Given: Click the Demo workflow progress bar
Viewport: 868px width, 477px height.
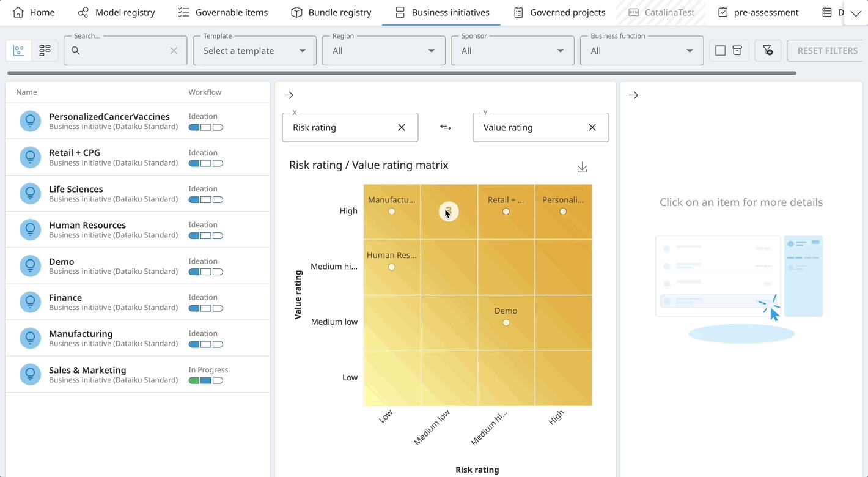Looking at the screenshot, I should click(x=205, y=272).
